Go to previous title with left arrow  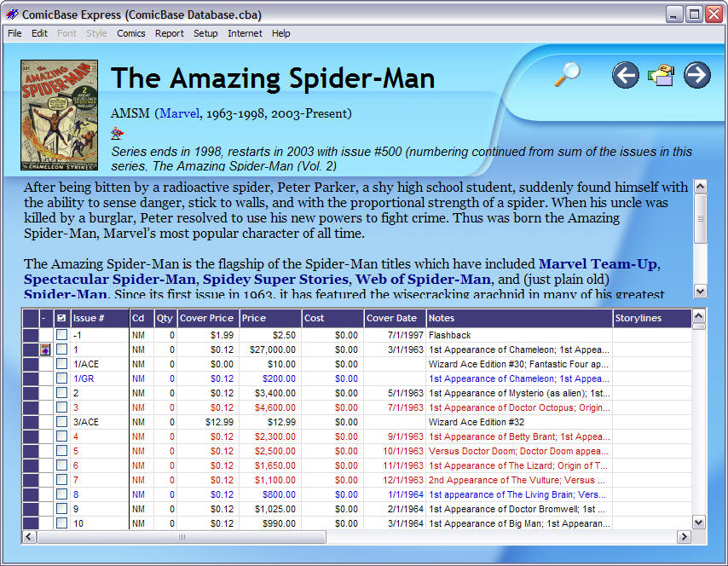click(625, 75)
